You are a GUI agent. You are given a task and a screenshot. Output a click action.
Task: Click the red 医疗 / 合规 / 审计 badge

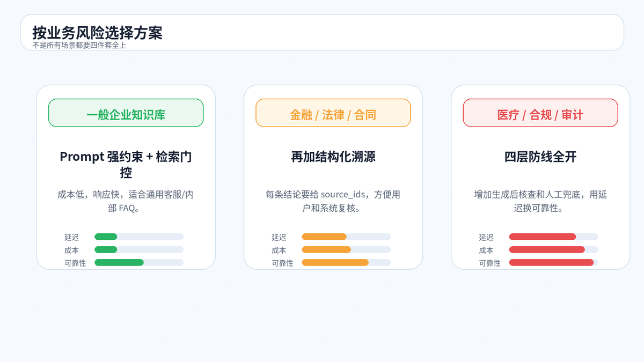tap(540, 113)
